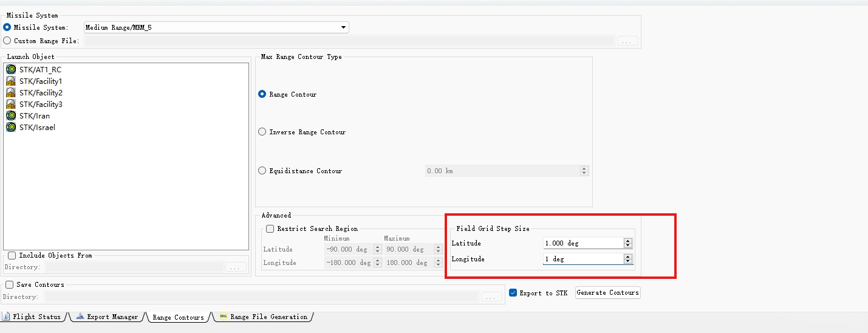Click the Range File Generation tab icon
The height and width of the screenshot is (333, 868).
click(224, 317)
